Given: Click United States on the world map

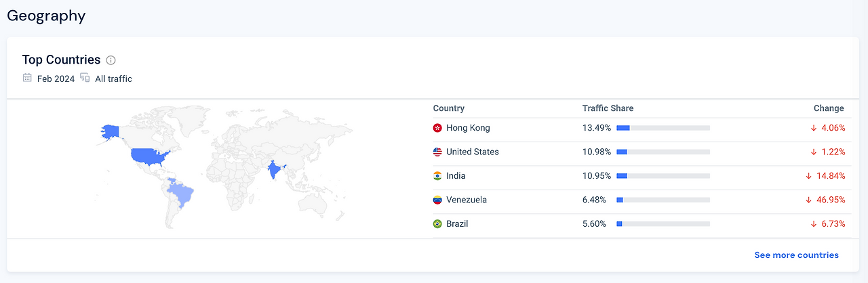Looking at the screenshot, I should point(148,156).
